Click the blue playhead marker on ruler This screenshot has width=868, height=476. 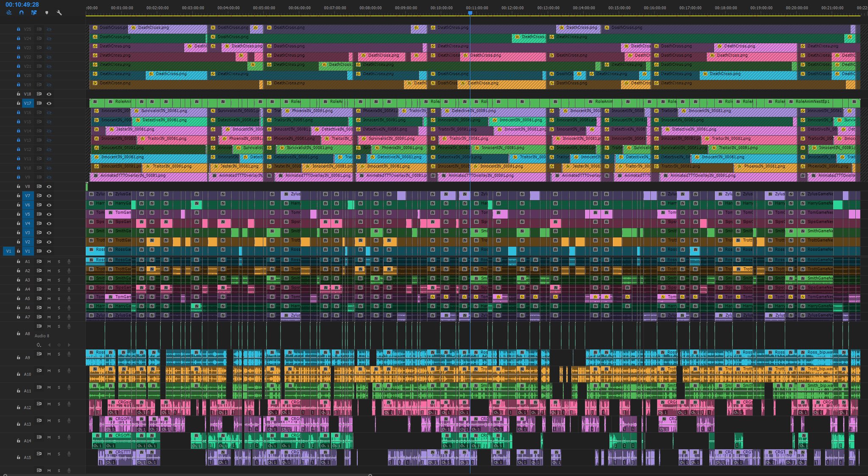coord(470,13)
